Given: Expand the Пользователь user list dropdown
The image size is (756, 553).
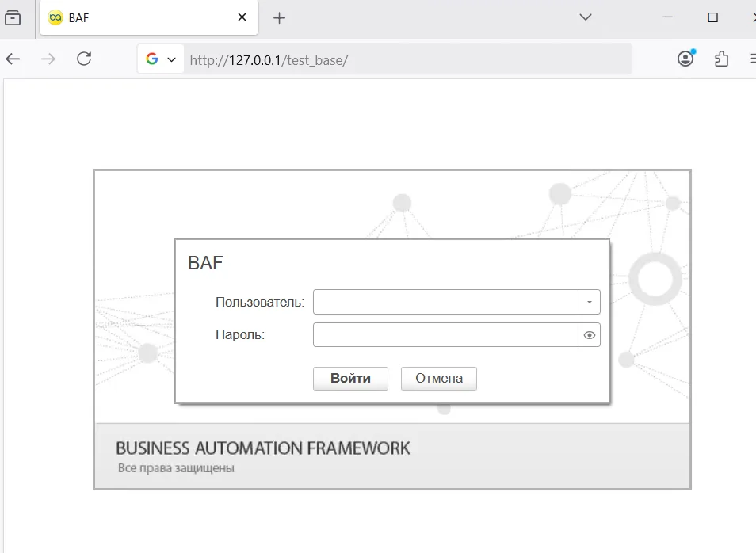Looking at the screenshot, I should coord(590,302).
